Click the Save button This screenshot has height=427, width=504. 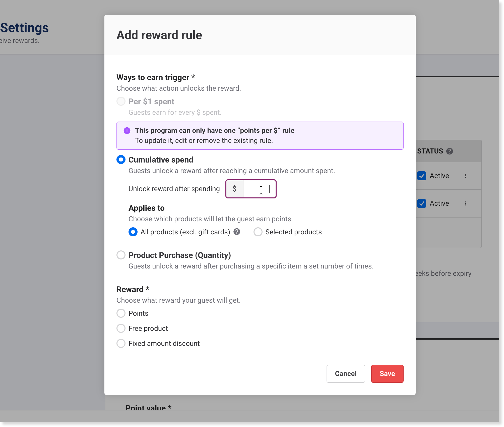pos(387,374)
